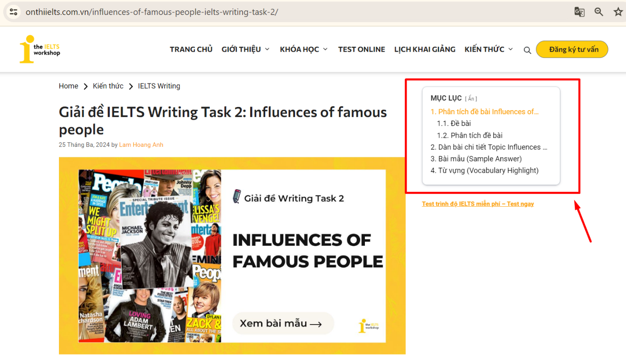The image size is (626, 364).
Task: Open the KHÓA HỌC dropdown
Action: tap(300, 49)
